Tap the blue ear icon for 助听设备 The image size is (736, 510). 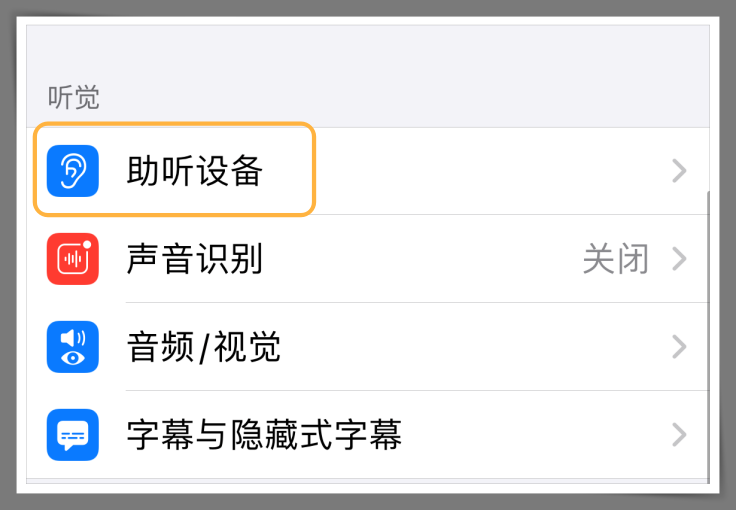[x=73, y=171]
